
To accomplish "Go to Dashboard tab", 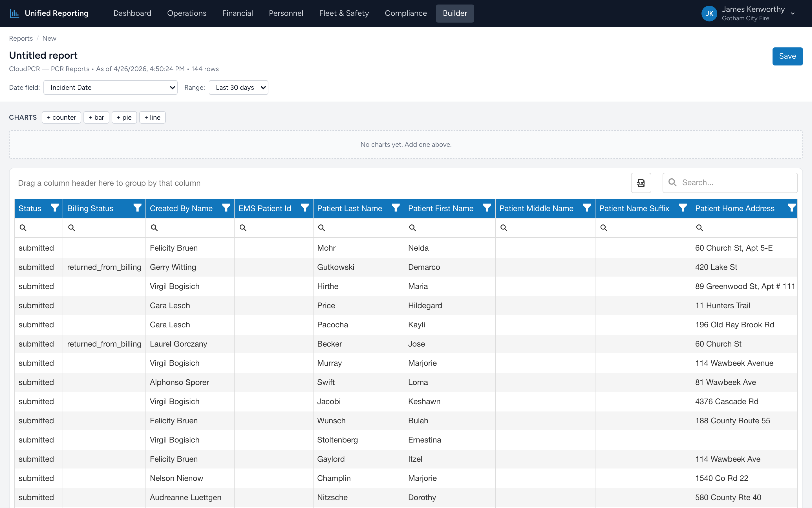I will (x=132, y=14).
